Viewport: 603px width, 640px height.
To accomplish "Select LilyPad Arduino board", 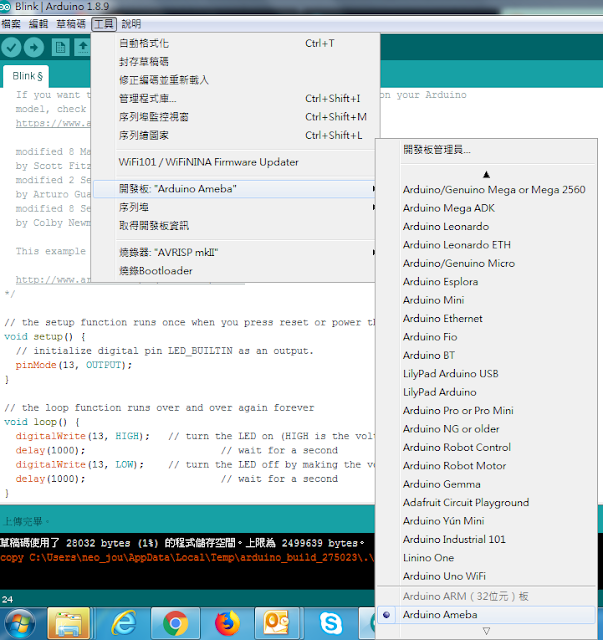I will point(486,392).
